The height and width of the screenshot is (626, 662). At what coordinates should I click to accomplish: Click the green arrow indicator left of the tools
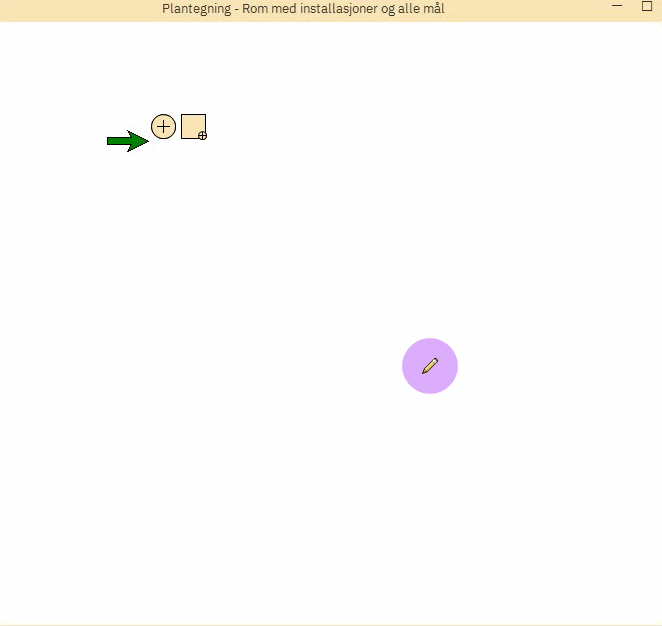click(127, 141)
